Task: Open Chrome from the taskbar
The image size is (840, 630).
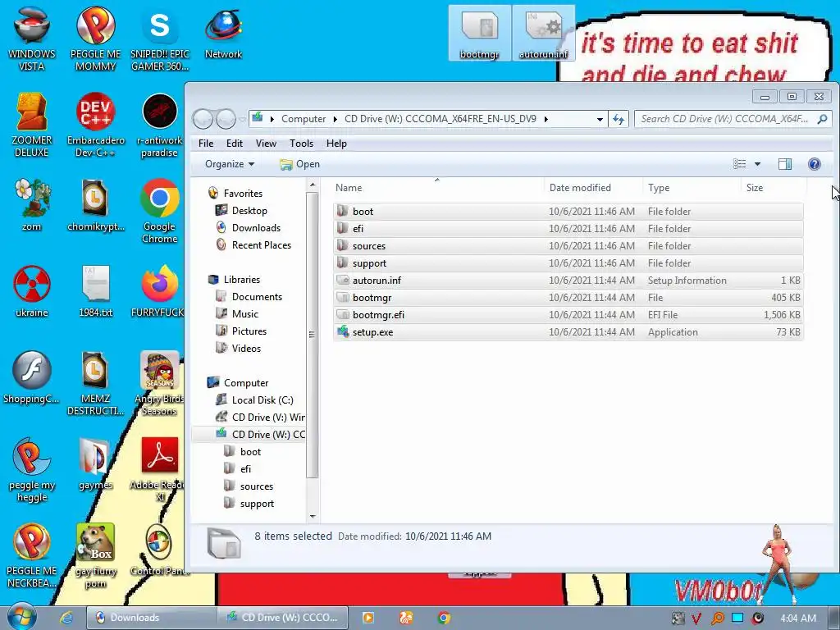Action: pos(444,618)
